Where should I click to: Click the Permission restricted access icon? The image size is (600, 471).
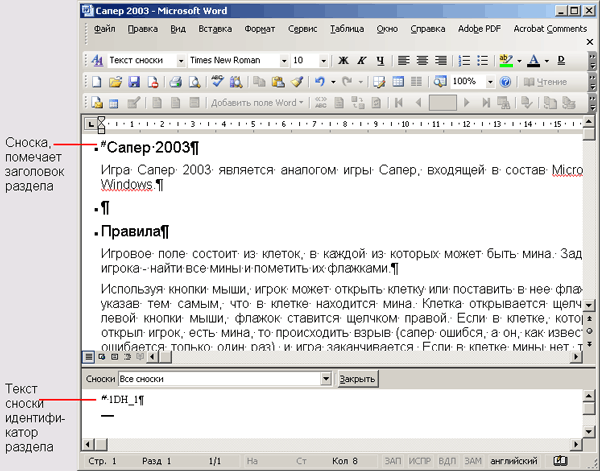(153, 82)
